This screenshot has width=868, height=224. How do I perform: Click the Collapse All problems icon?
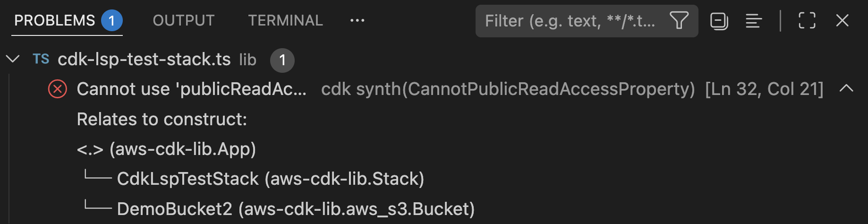click(719, 21)
